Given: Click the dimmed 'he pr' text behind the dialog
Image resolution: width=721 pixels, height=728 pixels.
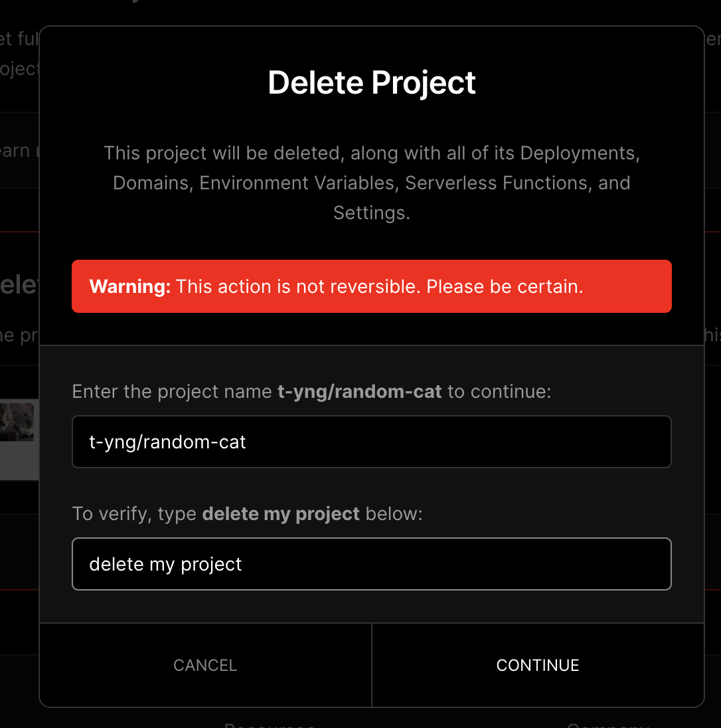Looking at the screenshot, I should click(x=19, y=335).
